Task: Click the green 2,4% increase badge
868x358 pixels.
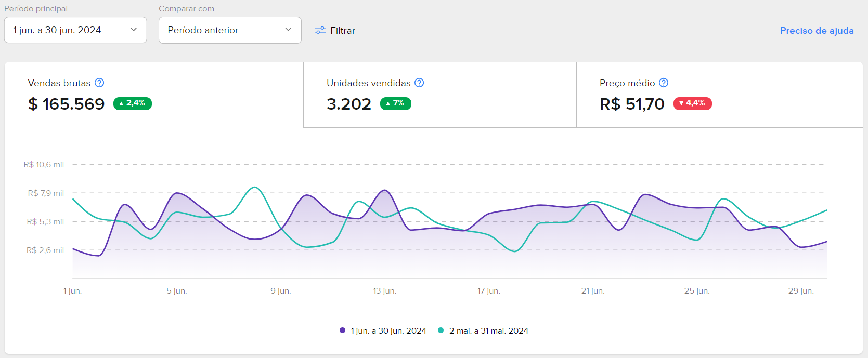Action: pyautogui.click(x=133, y=103)
